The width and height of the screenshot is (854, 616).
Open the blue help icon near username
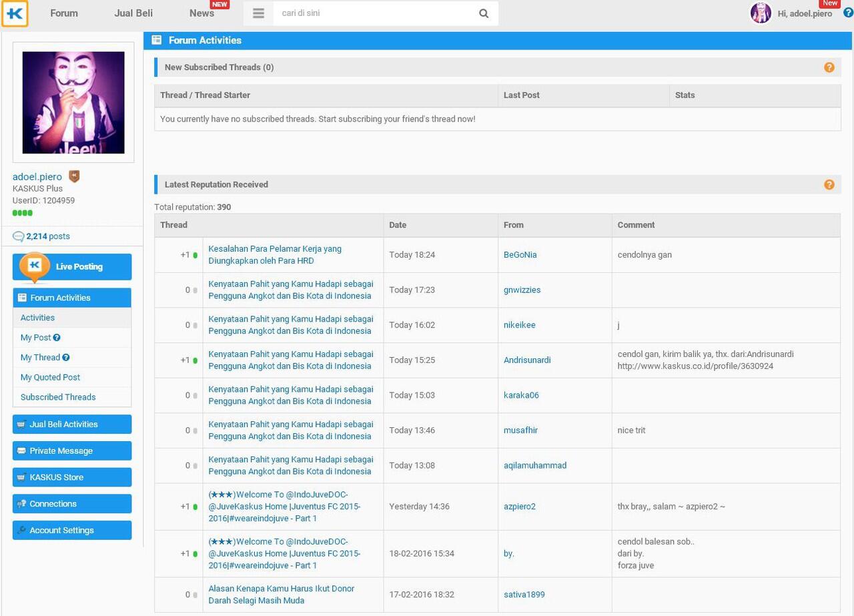click(x=848, y=13)
